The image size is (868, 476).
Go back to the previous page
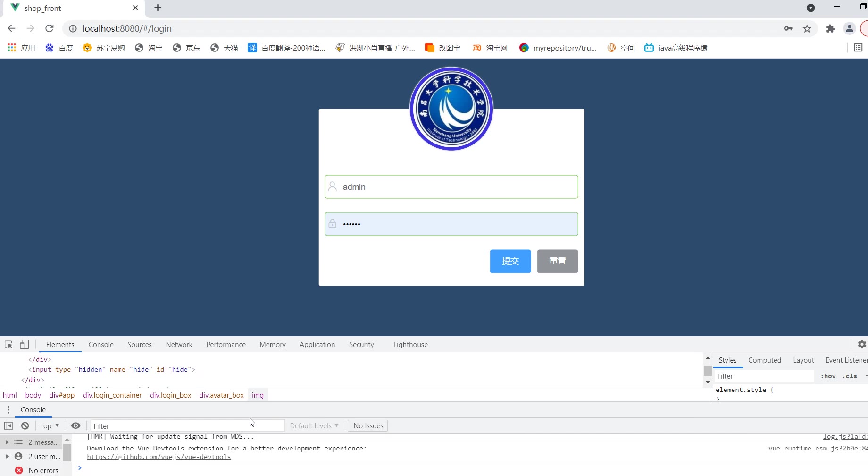[x=12, y=28]
